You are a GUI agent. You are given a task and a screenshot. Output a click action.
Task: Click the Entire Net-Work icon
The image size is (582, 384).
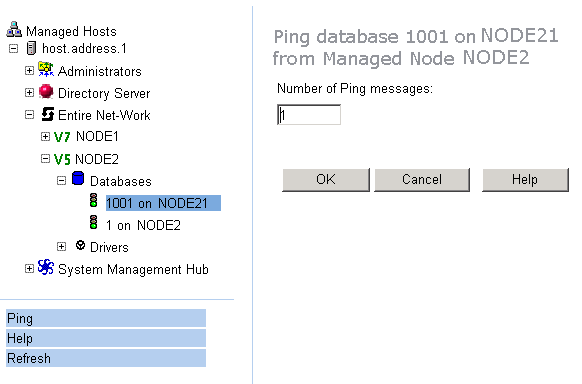pyautogui.click(x=48, y=114)
